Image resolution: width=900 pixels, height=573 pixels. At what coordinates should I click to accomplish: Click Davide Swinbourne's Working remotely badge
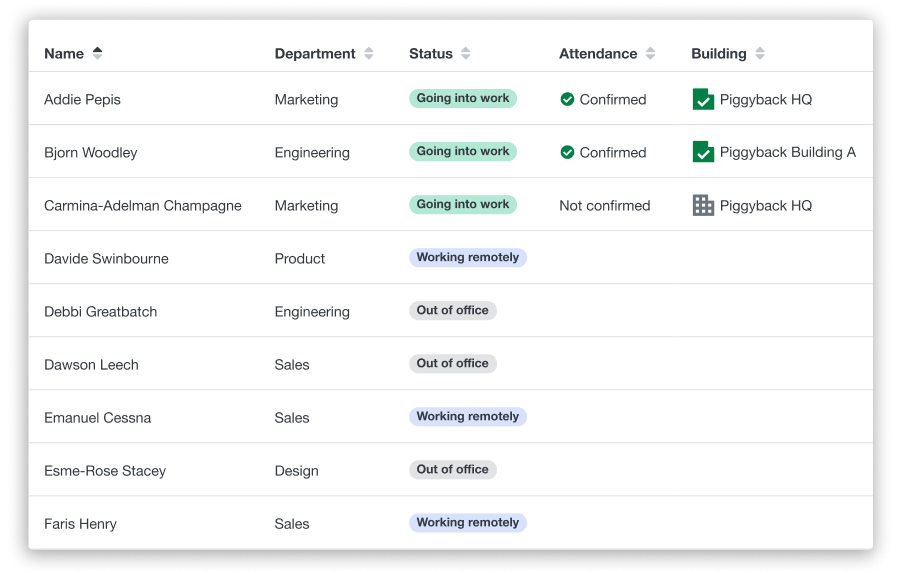pos(468,257)
